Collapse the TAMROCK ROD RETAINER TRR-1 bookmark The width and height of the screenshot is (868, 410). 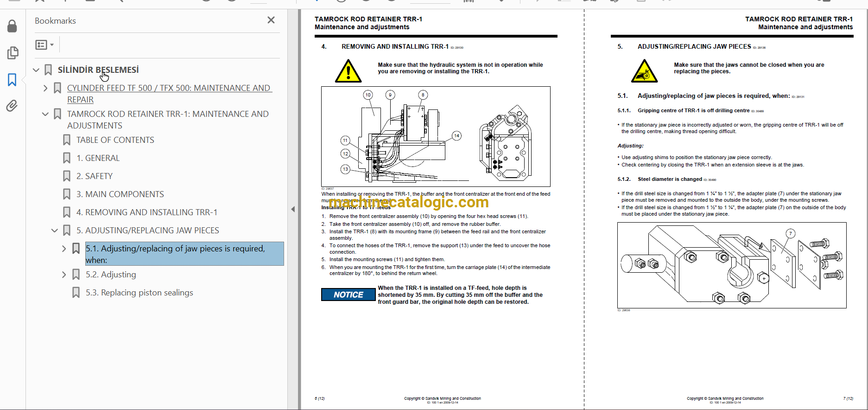(45, 114)
